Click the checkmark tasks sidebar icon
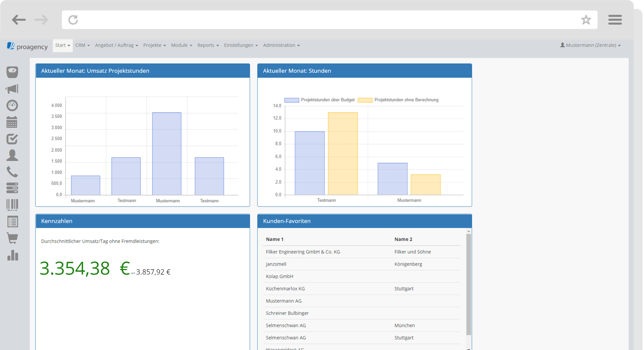The image size is (644, 350). [x=12, y=139]
